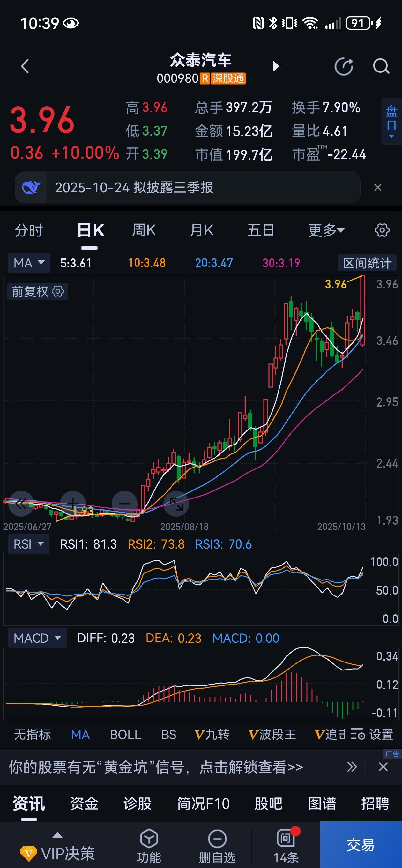
Task: Tap the Bluetooth status icon
Action: click(x=273, y=23)
